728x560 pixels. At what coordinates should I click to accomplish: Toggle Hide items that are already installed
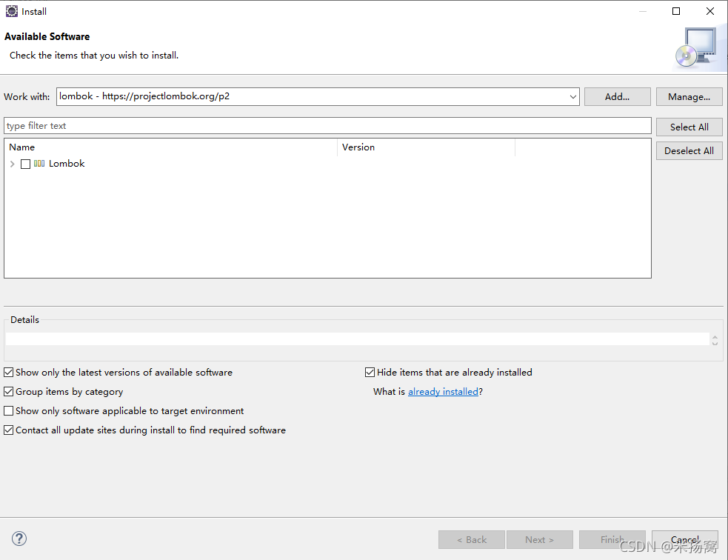coord(370,373)
